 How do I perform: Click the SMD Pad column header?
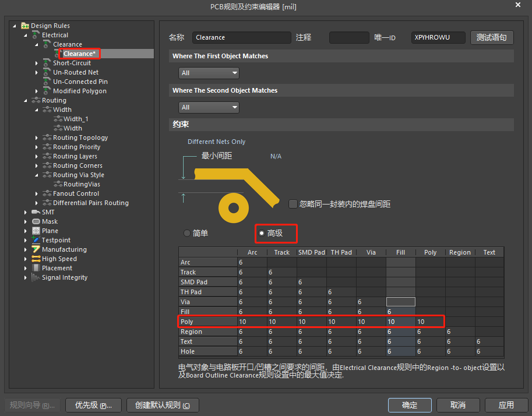(312, 252)
